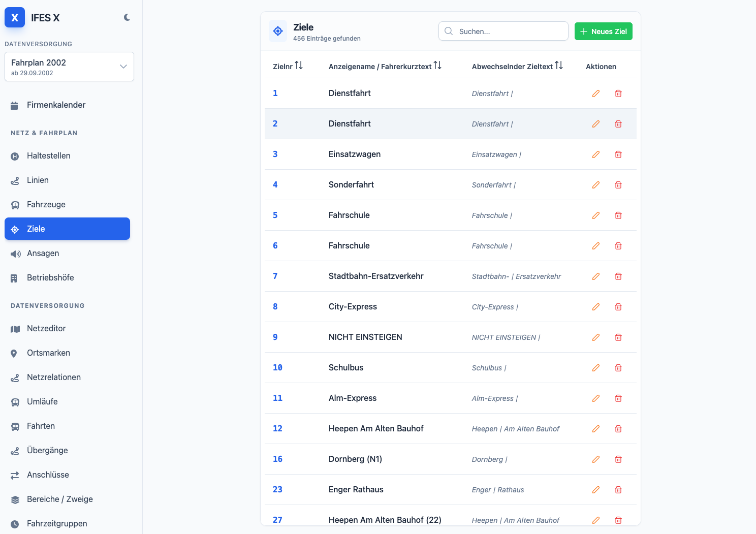Toggle dark mode moon icon
The width and height of the screenshot is (756, 534).
coord(127,17)
